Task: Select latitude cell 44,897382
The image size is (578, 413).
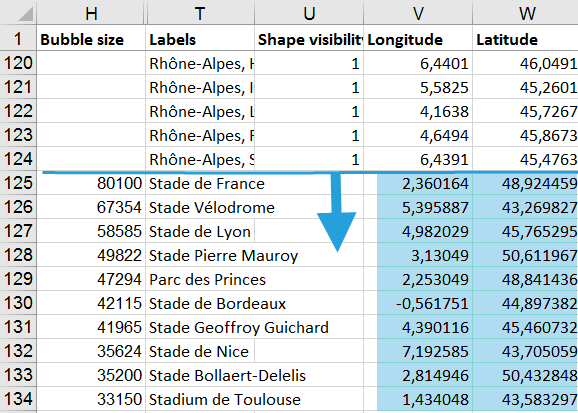Action: (526, 303)
